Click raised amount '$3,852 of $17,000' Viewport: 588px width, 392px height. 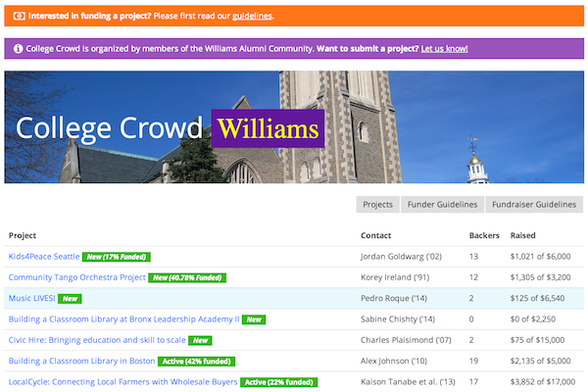tap(543, 382)
